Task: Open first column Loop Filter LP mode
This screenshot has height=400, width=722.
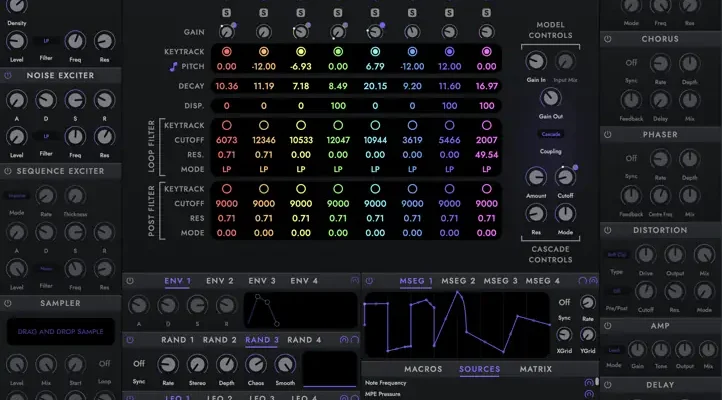Action: [226, 170]
